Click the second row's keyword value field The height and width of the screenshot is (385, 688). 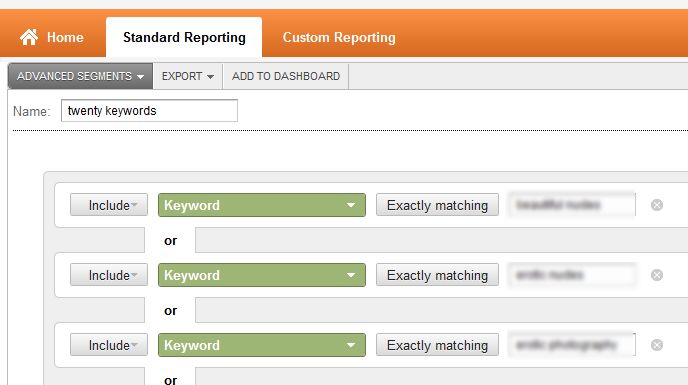click(x=571, y=275)
